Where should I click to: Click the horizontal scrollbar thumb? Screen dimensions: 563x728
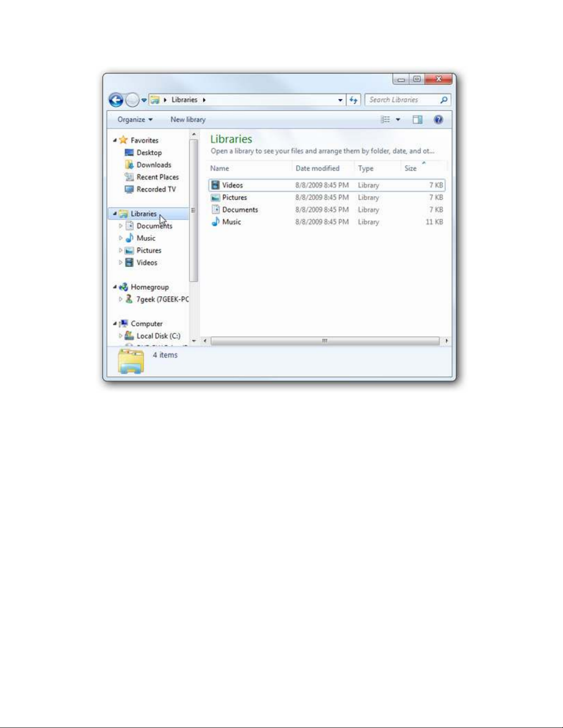pos(324,341)
